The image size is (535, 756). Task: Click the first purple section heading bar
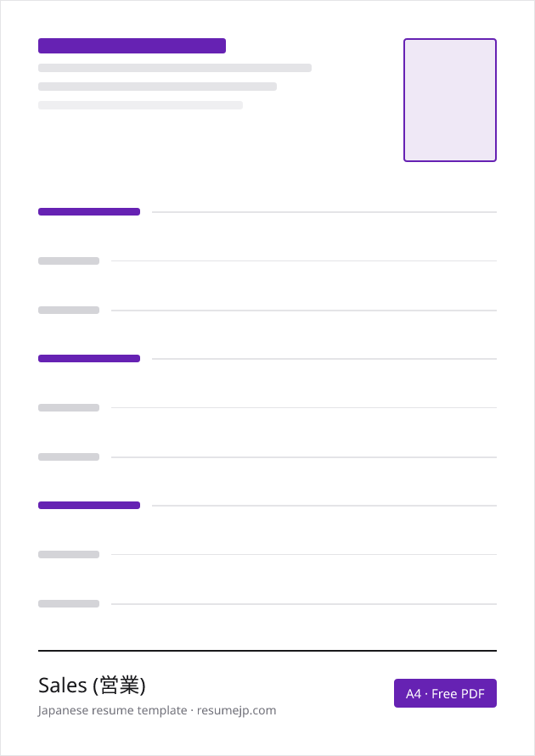(89, 211)
